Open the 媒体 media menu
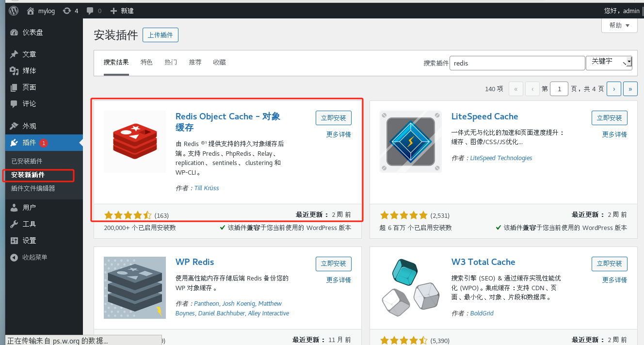 44,71
